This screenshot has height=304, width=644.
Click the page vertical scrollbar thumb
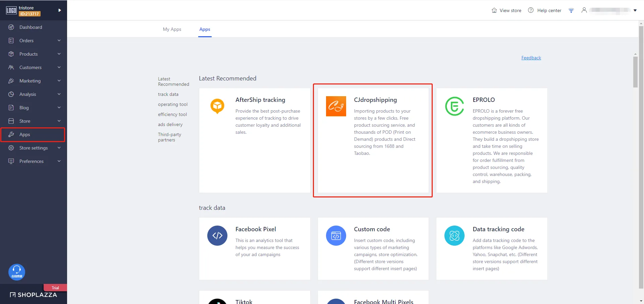click(x=635, y=72)
